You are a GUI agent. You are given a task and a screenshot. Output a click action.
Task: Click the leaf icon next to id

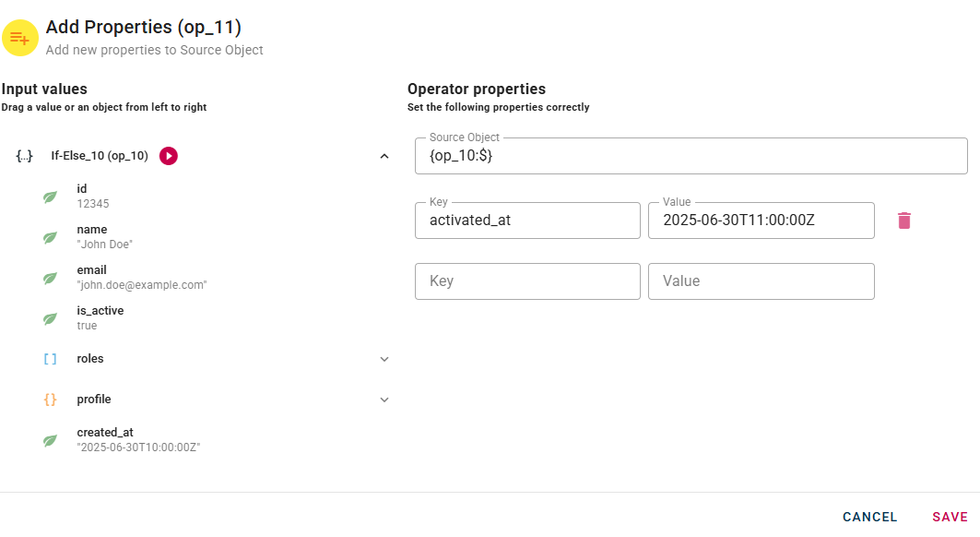click(51, 197)
